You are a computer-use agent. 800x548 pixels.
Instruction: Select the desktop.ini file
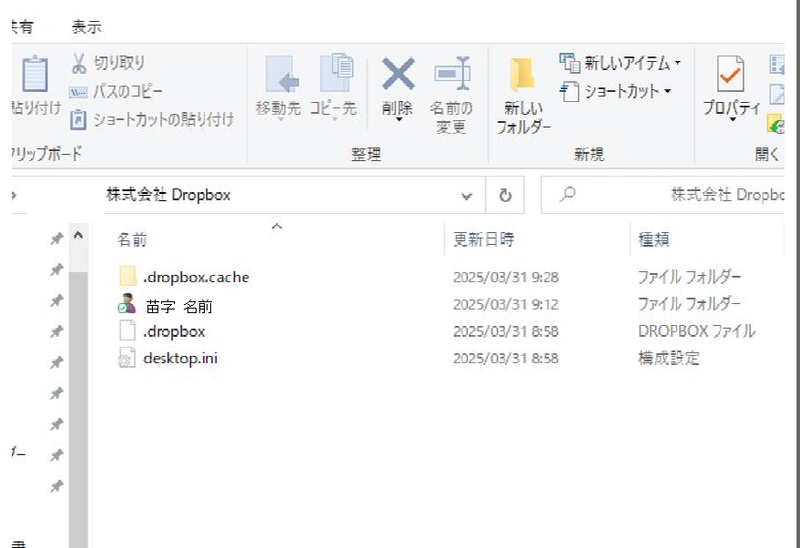pyautogui.click(x=181, y=358)
